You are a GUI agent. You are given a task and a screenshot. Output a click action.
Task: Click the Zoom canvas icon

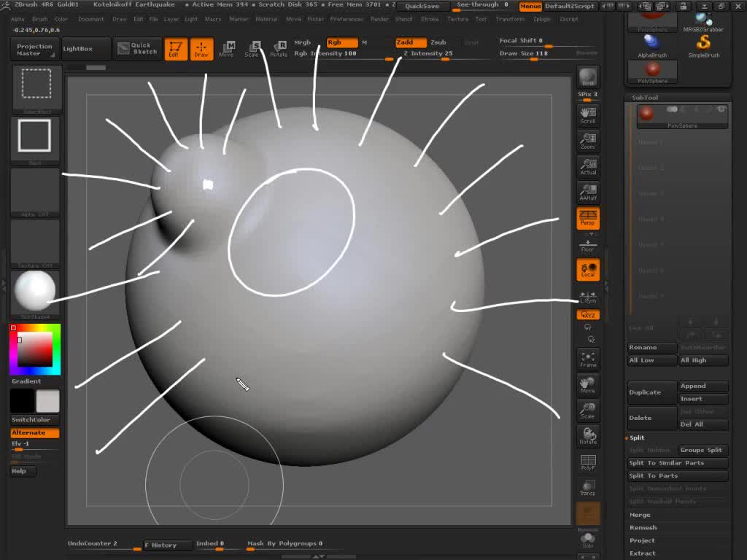click(x=588, y=141)
